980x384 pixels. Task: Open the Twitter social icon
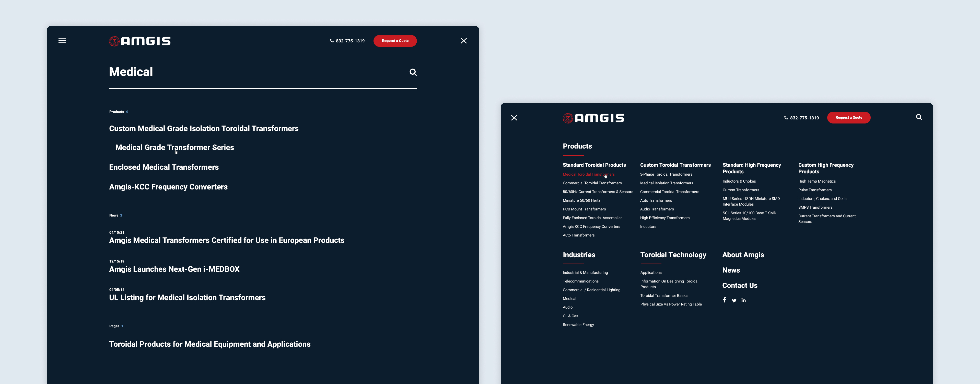(x=734, y=301)
